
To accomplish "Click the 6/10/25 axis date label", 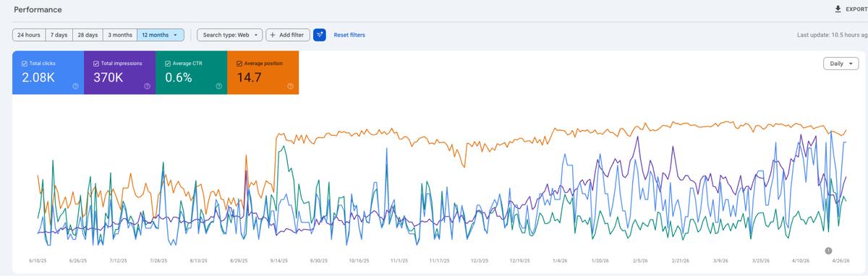I will pyautogui.click(x=37, y=260).
